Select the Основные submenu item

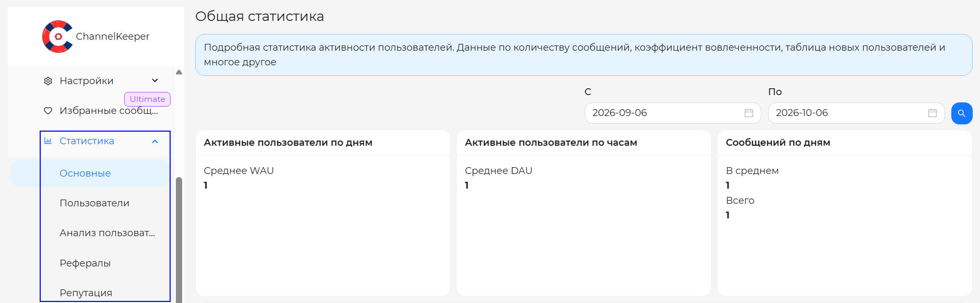[90, 173]
